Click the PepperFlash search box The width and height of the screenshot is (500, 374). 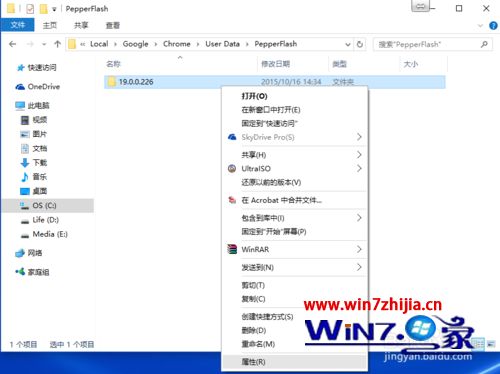click(x=432, y=44)
